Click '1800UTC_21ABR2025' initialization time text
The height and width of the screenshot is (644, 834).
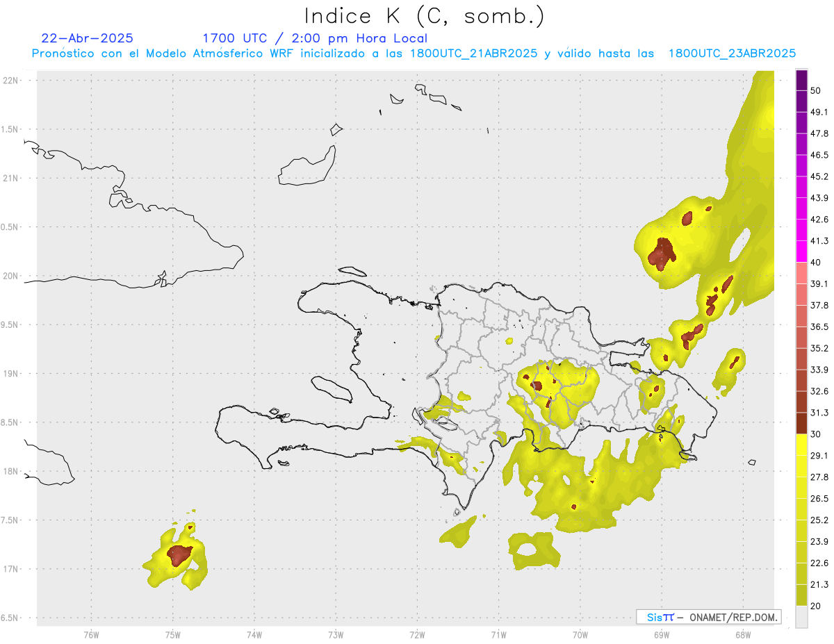[474, 53]
